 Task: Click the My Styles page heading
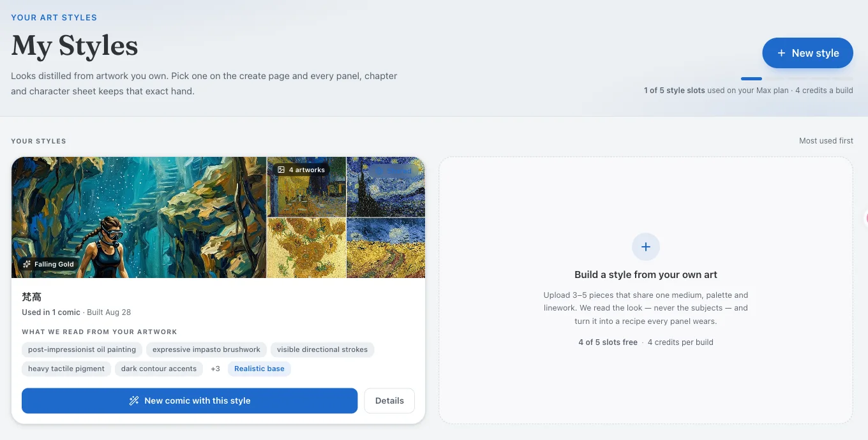pyautogui.click(x=75, y=46)
